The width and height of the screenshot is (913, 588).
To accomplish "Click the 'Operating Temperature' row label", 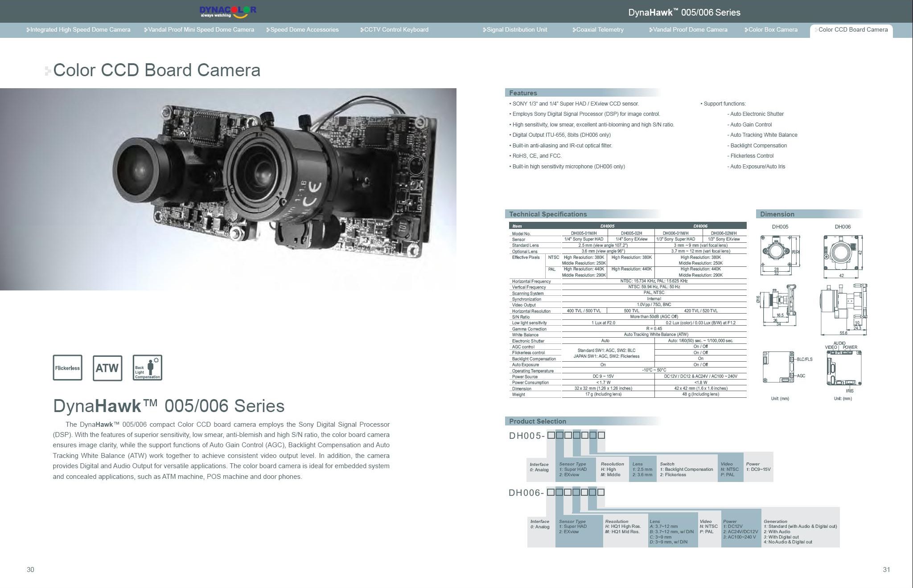I will (533, 371).
